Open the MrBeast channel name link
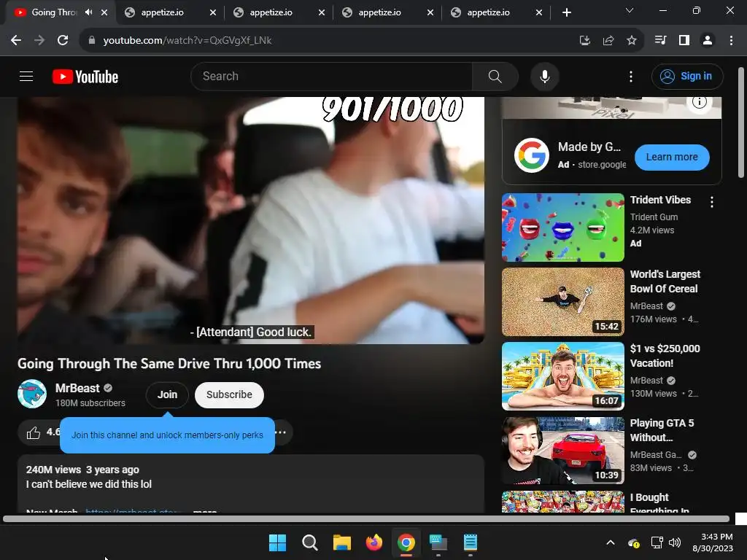 pos(77,388)
